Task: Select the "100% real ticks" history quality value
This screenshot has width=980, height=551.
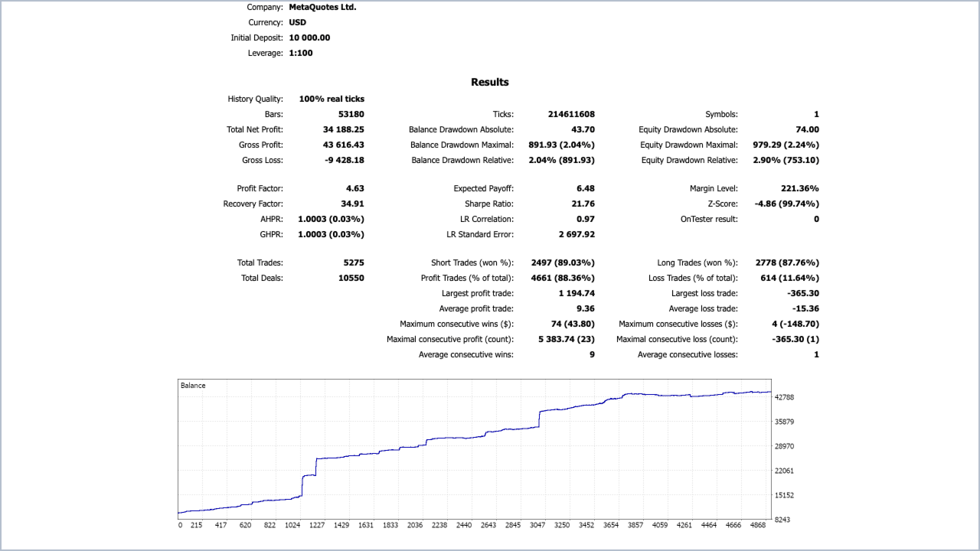Action: 332,99
